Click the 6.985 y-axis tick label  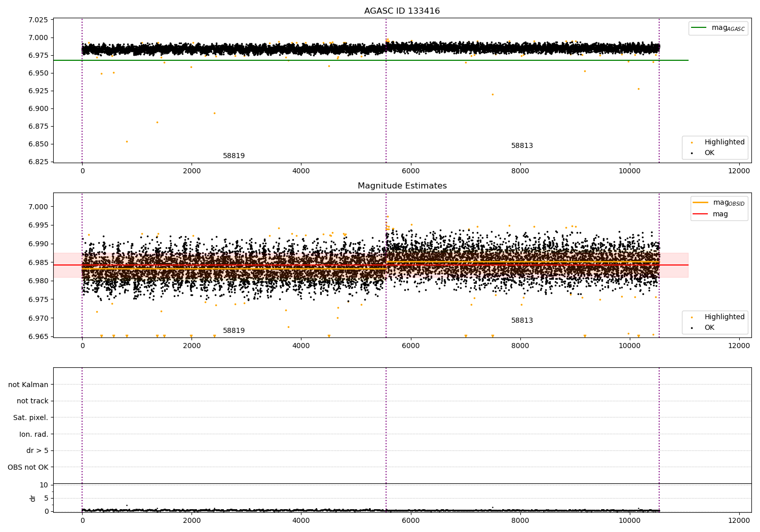38,262
